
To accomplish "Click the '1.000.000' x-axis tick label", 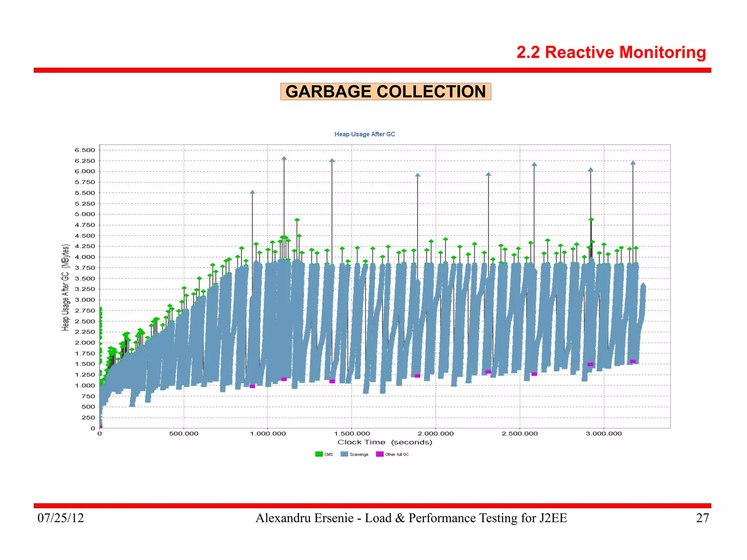I will (x=268, y=433).
